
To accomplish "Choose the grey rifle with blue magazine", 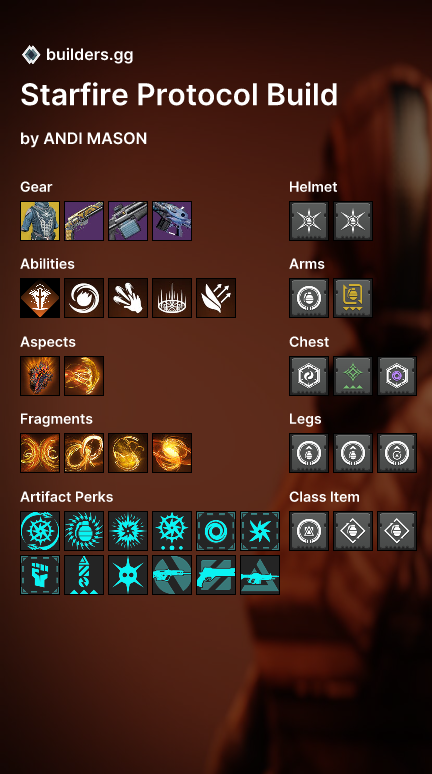I will coord(128,221).
